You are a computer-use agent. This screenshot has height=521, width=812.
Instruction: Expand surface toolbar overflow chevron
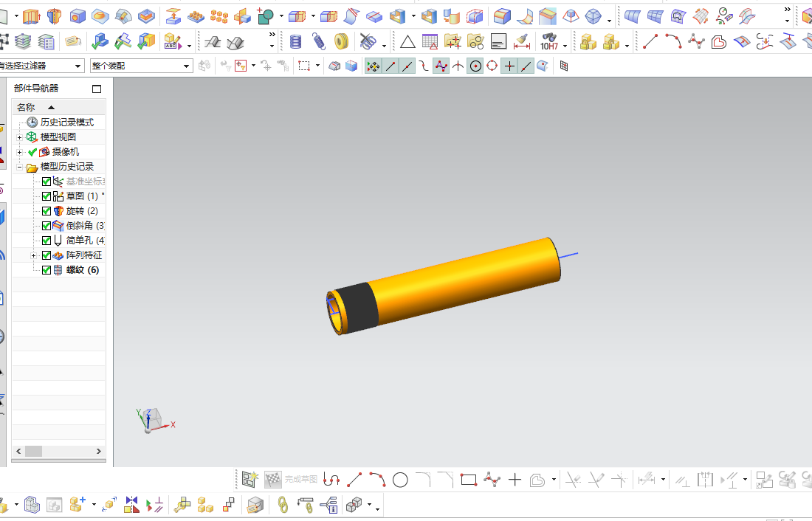point(787,10)
